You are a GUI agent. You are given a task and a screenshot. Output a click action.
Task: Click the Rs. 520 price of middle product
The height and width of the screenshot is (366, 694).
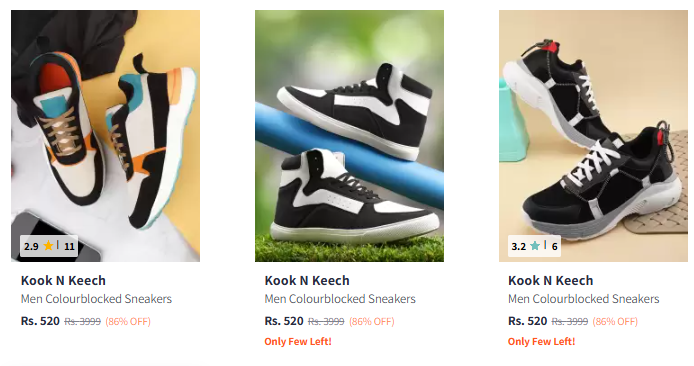[x=284, y=321]
